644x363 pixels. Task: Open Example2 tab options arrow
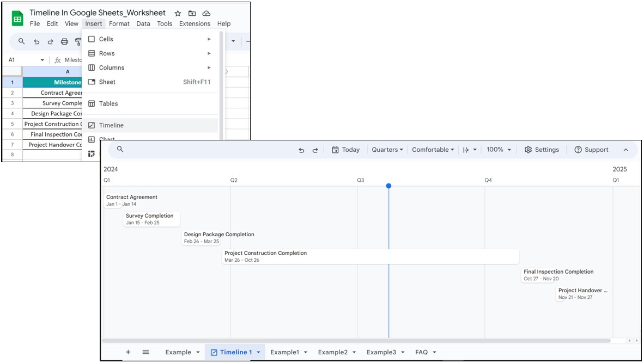coord(354,352)
